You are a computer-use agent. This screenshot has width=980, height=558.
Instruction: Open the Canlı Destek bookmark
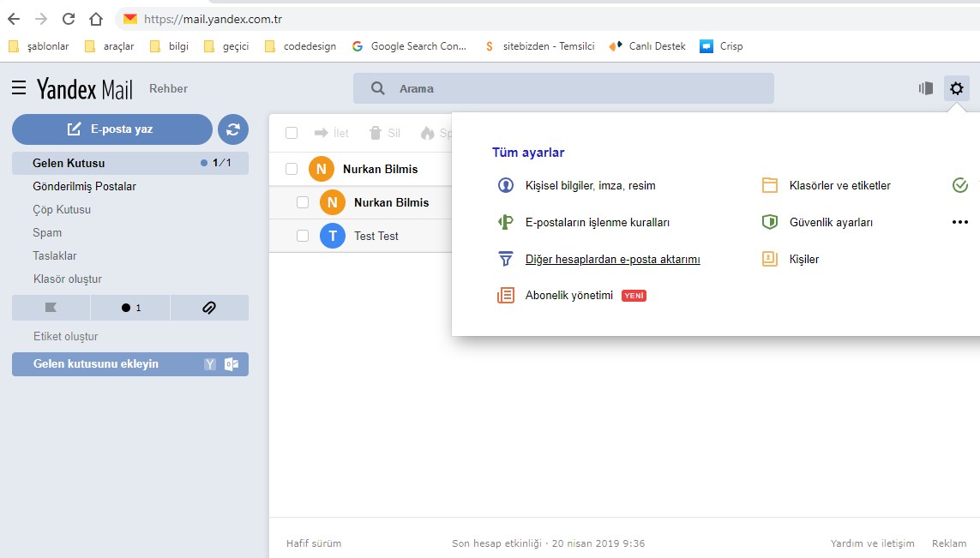click(646, 46)
